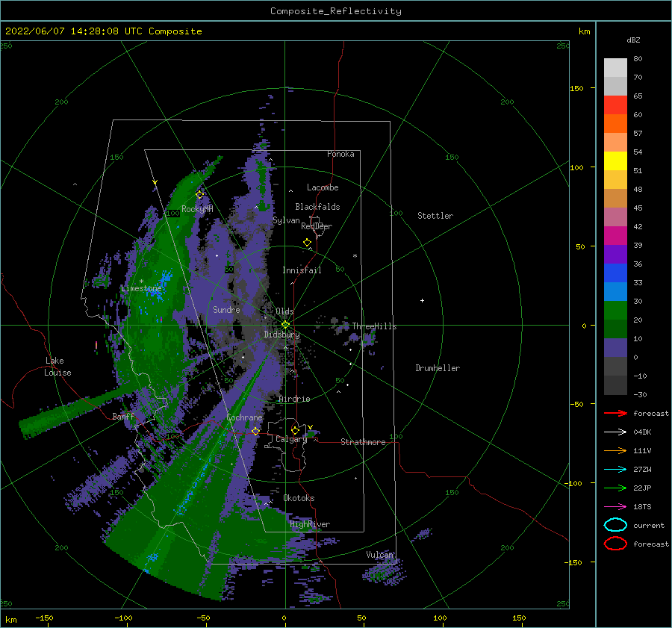Click the Didsbury label

click(x=281, y=335)
